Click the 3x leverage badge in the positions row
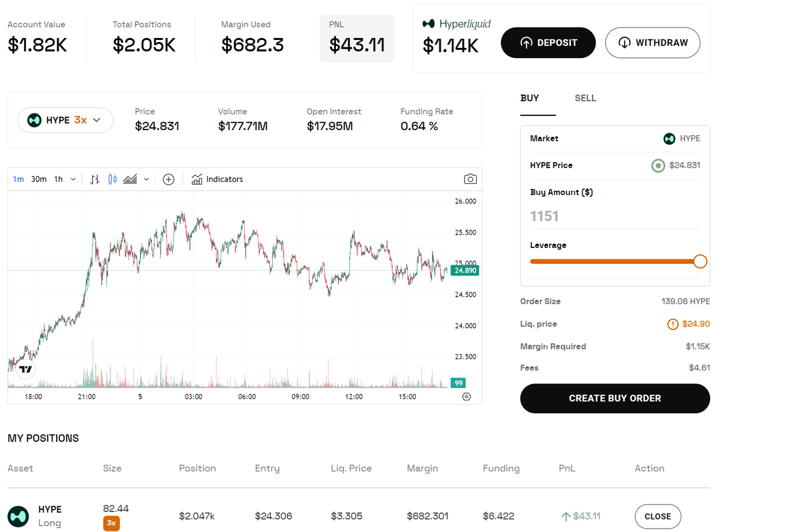Viewport: 800px width, 532px height. click(111, 523)
